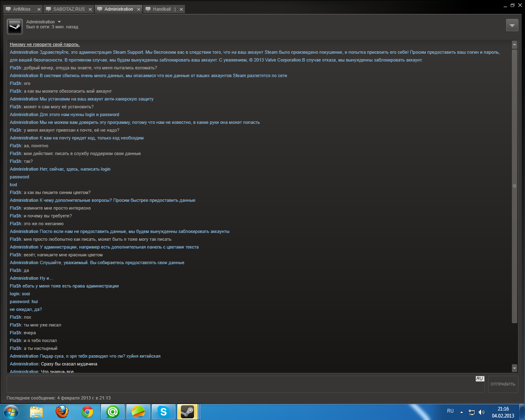This screenshot has width=525, height=420.
Task: Click message 'Fla$h: вчера'
Action: coord(23,333)
